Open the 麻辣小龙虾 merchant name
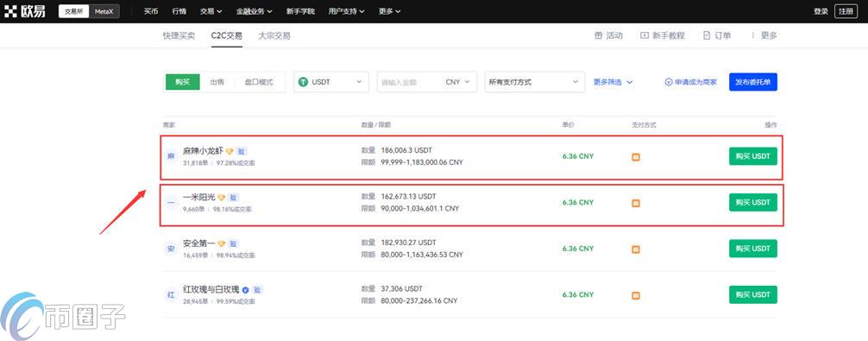Screen dimensions: 868x341 click(203, 150)
